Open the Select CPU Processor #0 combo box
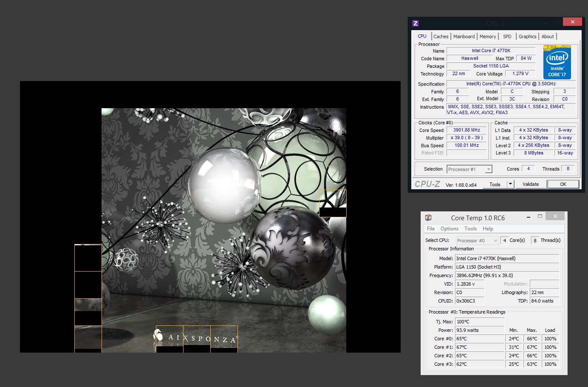Viewport: 588px width, 387px height. coord(477,241)
